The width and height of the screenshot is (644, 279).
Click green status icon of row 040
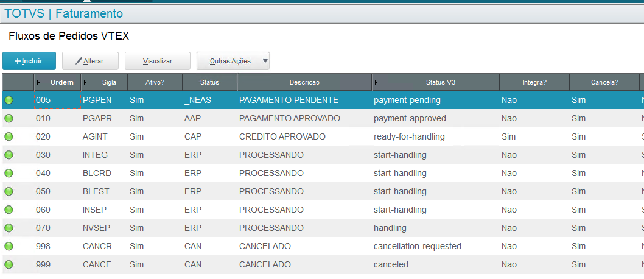(x=9, y=173)
